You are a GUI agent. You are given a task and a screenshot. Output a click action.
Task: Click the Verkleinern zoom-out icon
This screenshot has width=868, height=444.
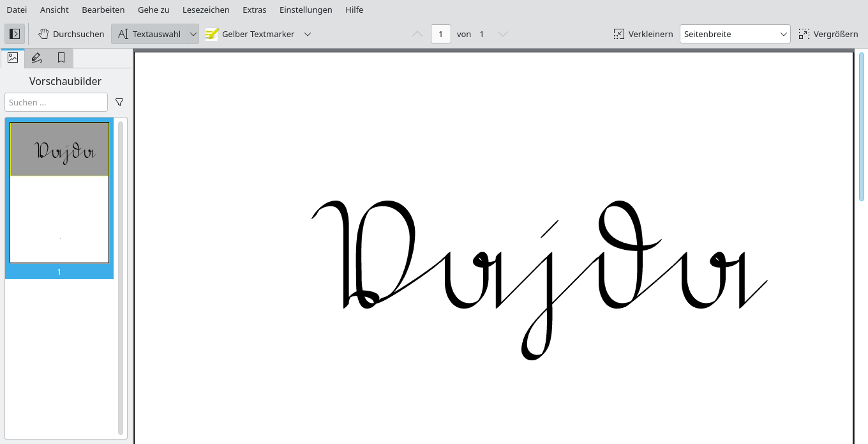pos(618,34)
